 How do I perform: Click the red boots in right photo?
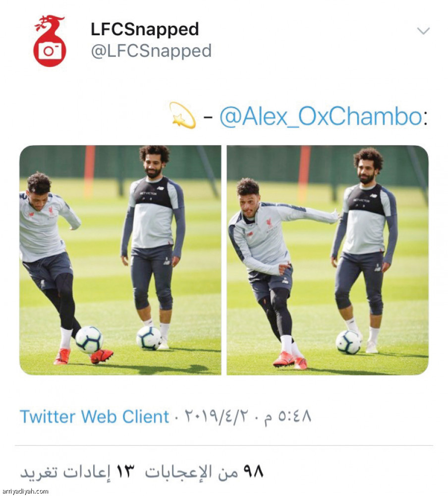pos(289,361)
